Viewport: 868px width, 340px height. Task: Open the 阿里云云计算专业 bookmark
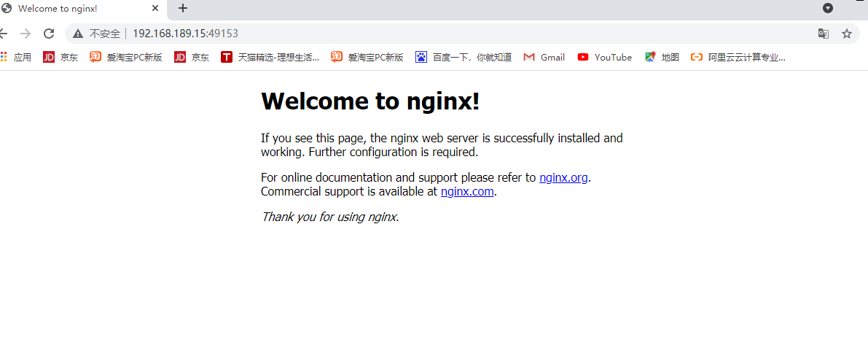click(738, 57)
